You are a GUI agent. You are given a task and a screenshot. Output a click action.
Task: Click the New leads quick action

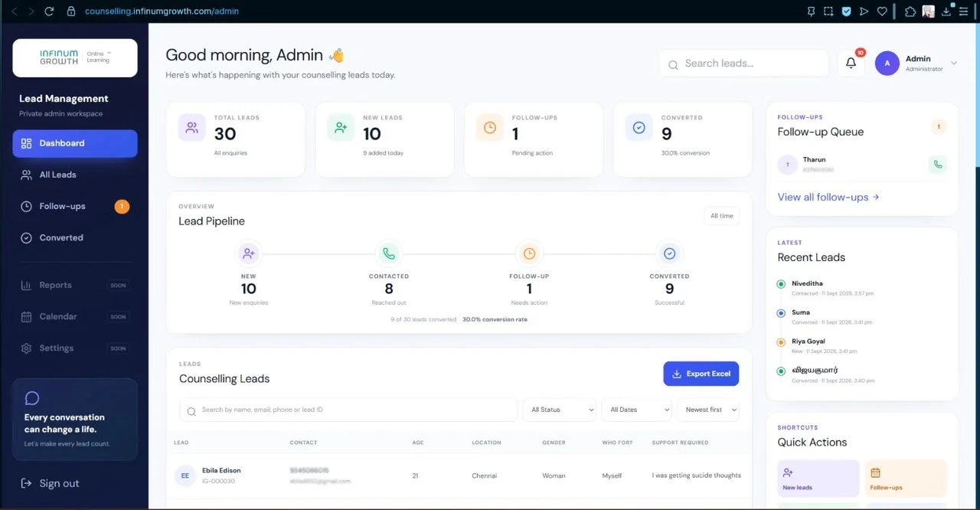click(x=818, y=479)
